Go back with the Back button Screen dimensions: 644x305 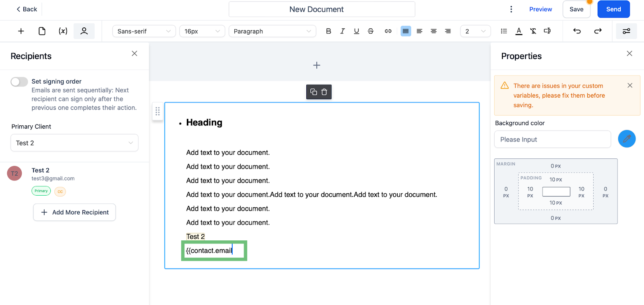click(x=27, y=9)
